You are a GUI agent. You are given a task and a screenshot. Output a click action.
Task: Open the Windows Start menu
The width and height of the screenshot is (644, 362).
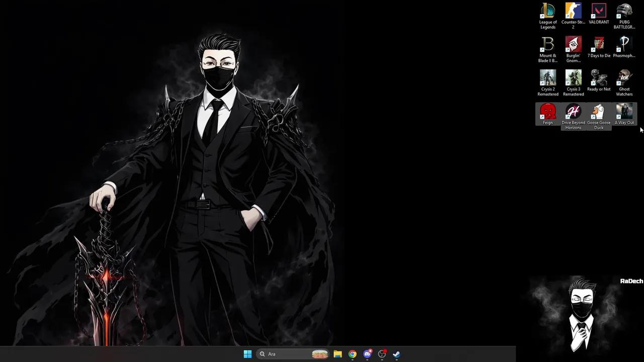(x=248, y=354)
